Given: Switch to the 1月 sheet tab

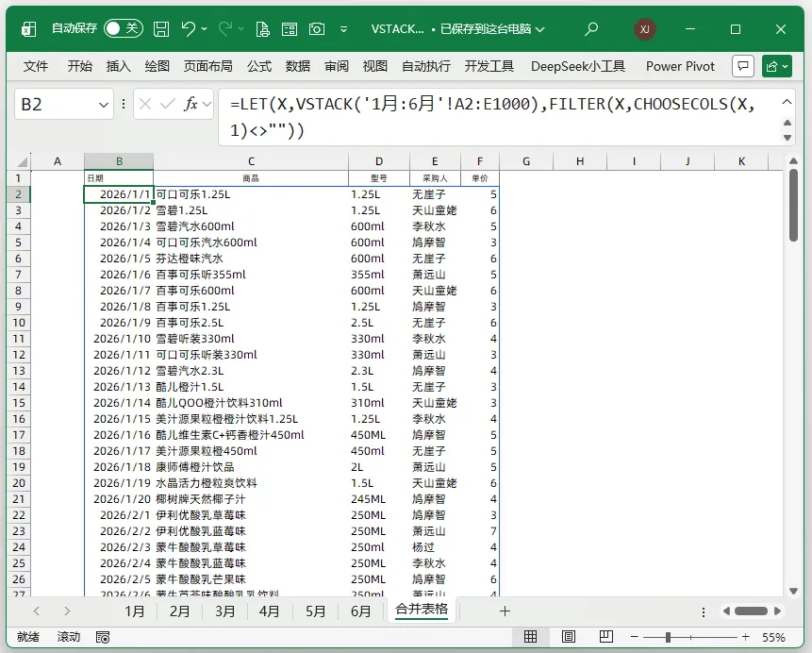Looking at the screenshot, I should click(x=135, y=611).
